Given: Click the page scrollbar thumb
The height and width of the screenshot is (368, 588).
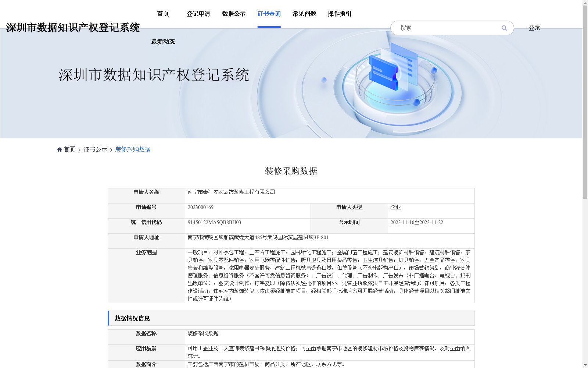Looking at the screenshot, I should [x=585, y=102].
